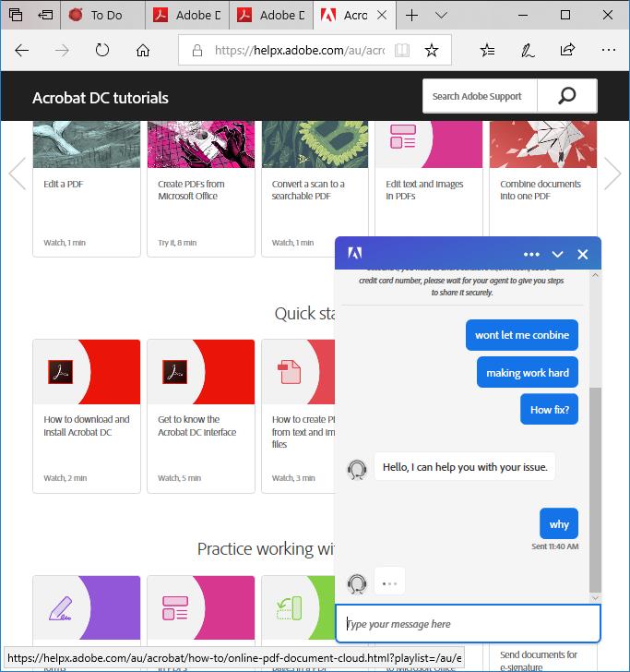Screen dimensions: 630x672
Task: Open Create PDFs from Microsoft Office tutorial
Action: pos(201,188)
